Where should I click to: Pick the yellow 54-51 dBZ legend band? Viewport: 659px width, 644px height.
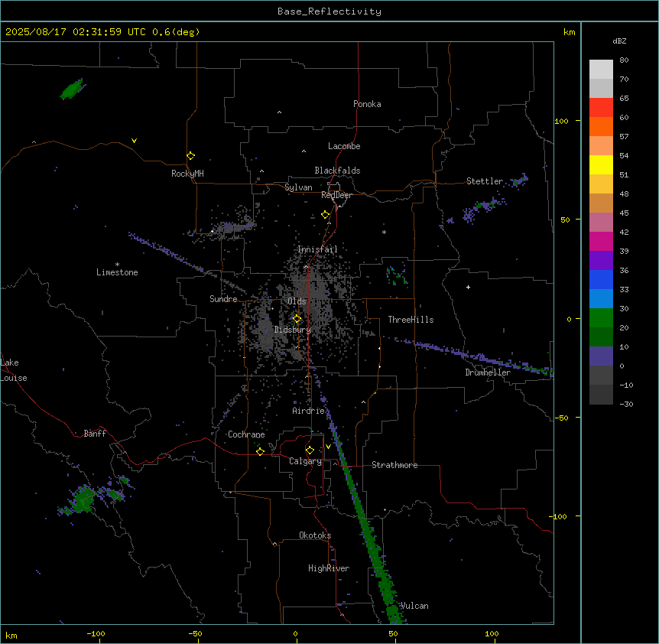pyautogui.click(x=601, y=164)
